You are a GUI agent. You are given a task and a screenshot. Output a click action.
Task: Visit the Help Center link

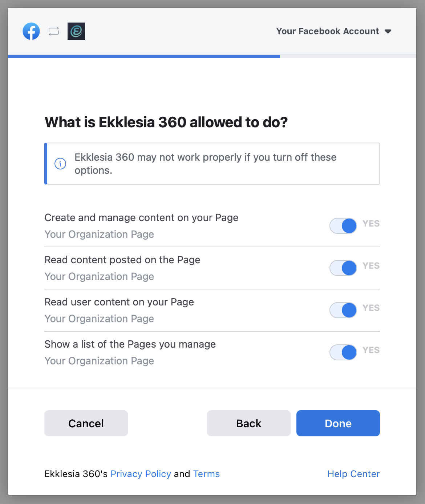pos(353,474)
